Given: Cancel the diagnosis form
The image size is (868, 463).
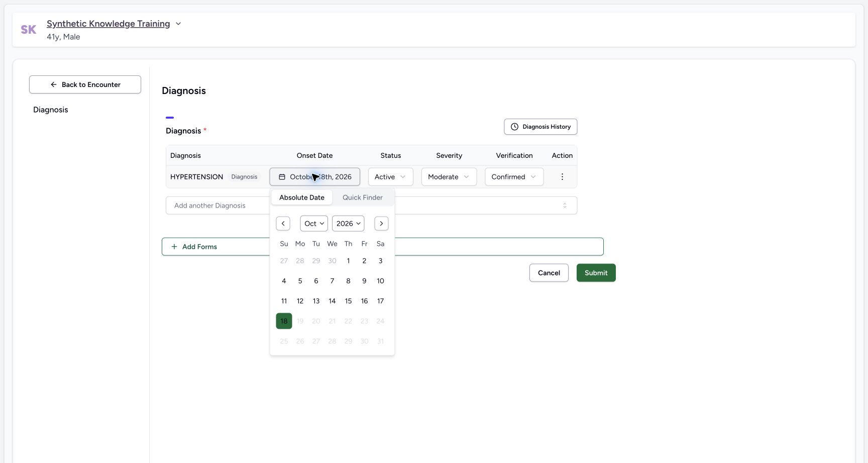Looking at the screenshot, I should (549, 273).
